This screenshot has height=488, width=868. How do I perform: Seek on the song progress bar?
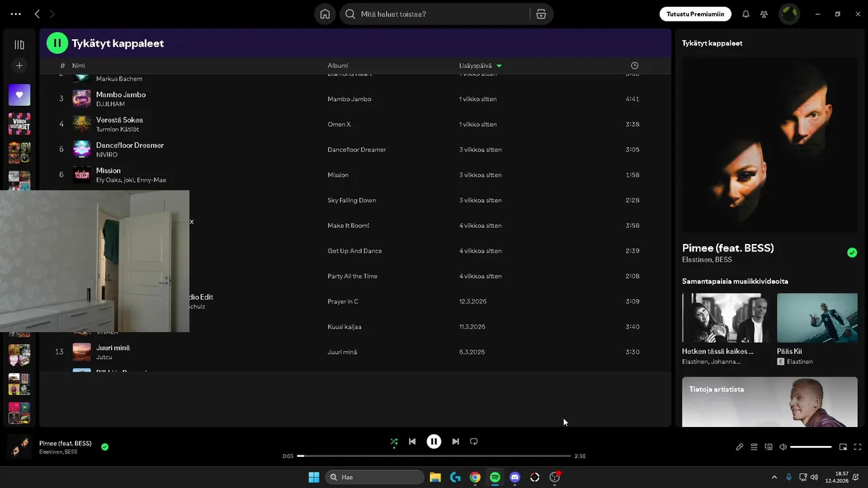point(434,456)
